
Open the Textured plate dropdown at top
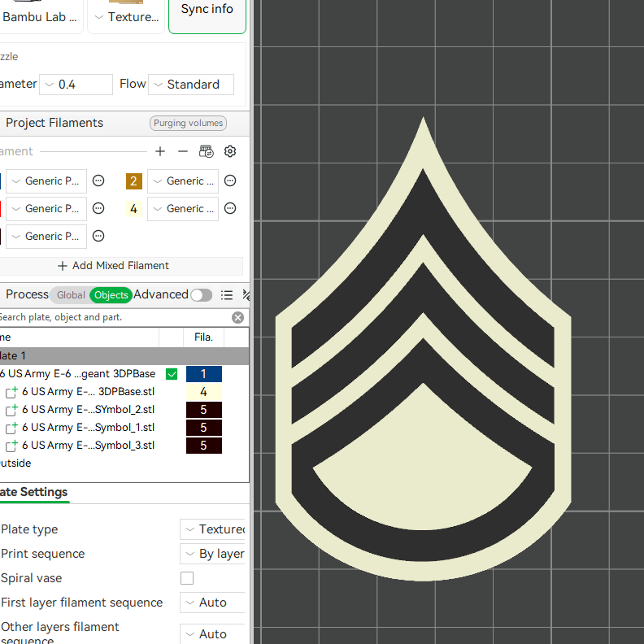pos(126,16)
